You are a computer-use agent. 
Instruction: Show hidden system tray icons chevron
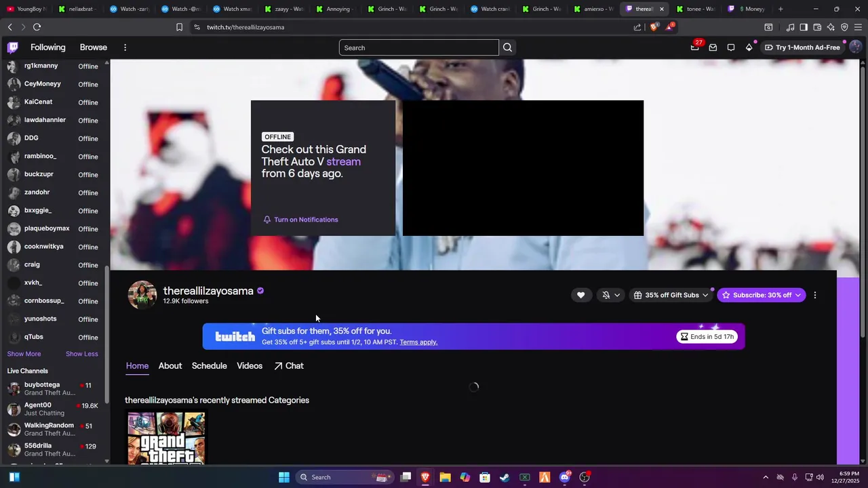point(766,477)
